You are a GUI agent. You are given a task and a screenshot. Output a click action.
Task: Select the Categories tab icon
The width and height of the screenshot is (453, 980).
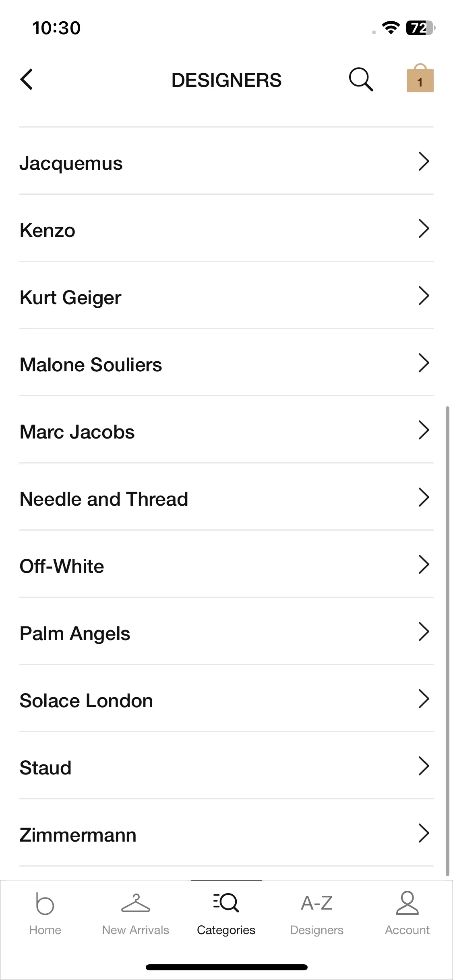click(226, 902)
